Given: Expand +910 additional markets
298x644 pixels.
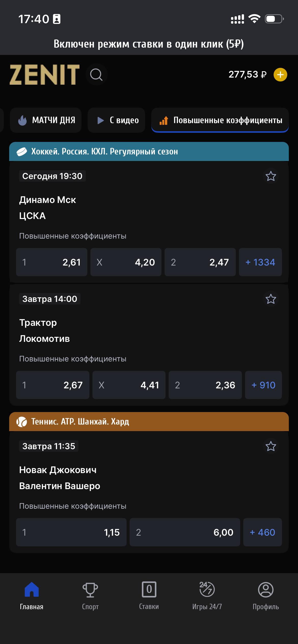Looking at the screenshot, I should click(263, 385).
